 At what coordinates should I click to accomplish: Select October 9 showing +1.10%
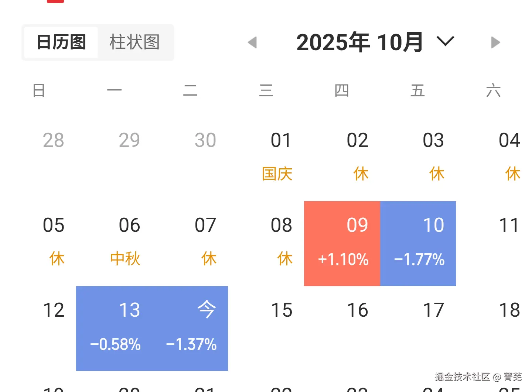pyautogui.click(x=342, y=244)
